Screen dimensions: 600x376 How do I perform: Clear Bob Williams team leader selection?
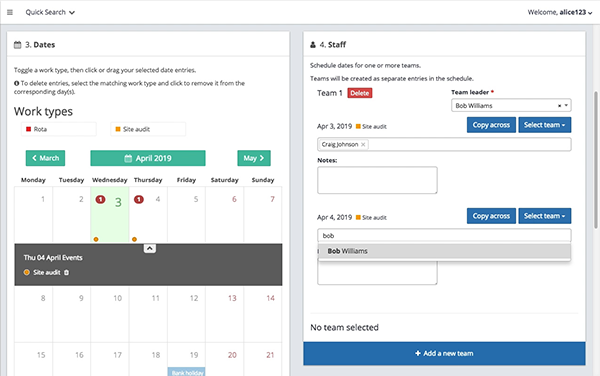click(x=559, y=106)
